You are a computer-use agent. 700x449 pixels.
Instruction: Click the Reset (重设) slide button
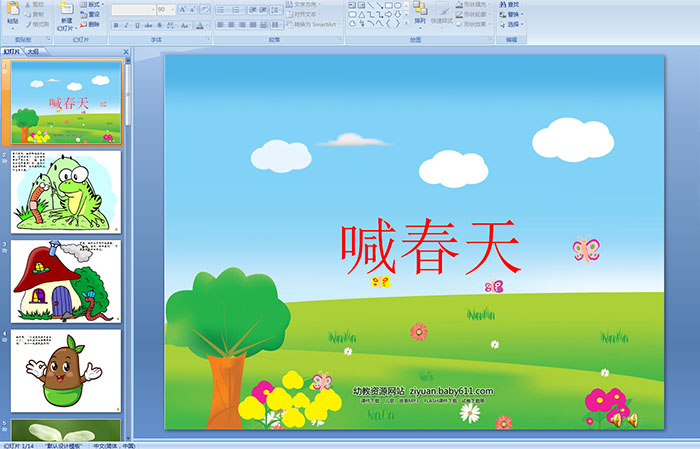(93, 15)
